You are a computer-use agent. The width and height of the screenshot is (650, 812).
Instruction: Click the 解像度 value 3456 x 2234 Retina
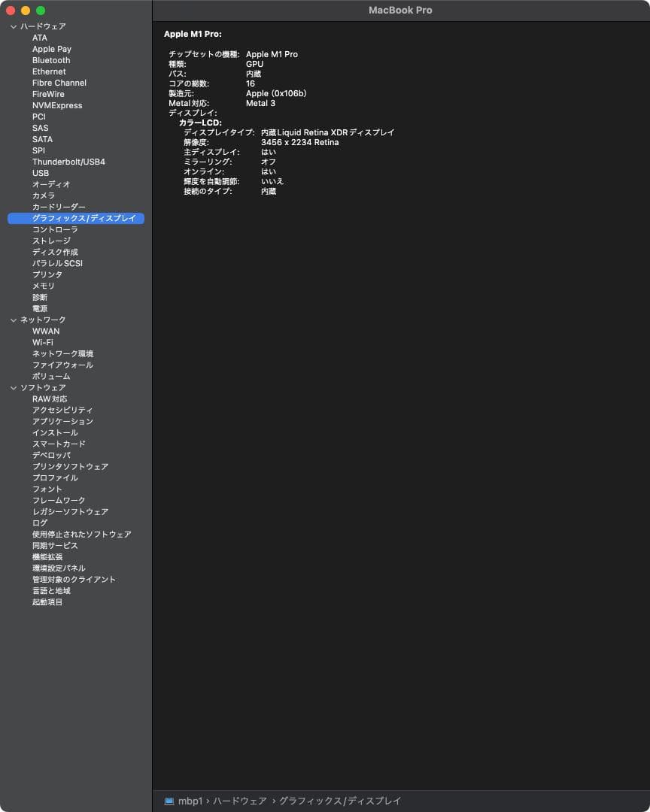click(299, 142)
